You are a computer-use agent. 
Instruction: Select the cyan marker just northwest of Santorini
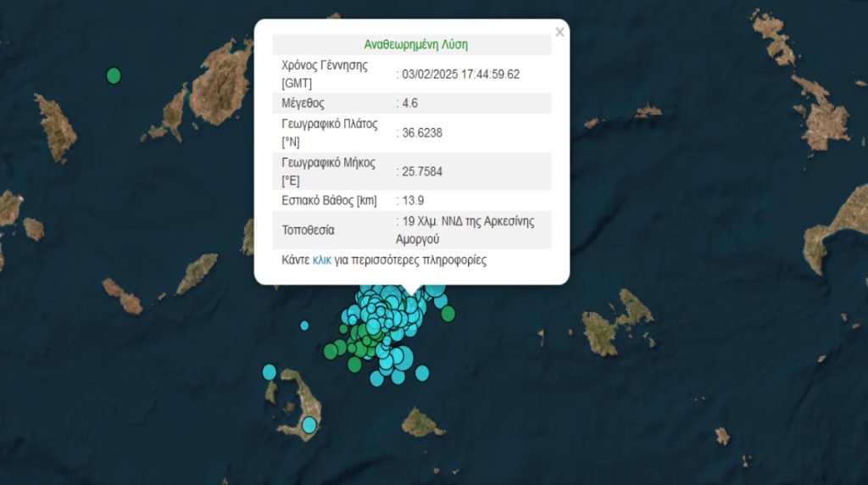[270, 371]
